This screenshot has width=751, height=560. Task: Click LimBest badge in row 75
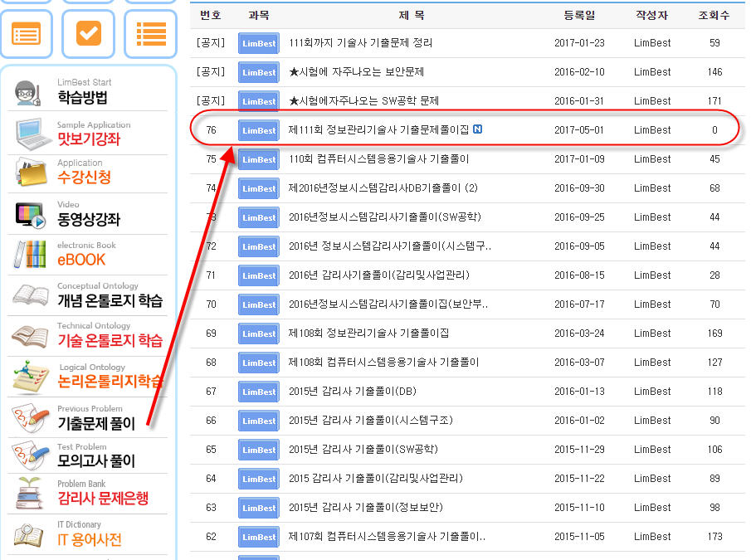pyautogui.click(x=259, y=159)
